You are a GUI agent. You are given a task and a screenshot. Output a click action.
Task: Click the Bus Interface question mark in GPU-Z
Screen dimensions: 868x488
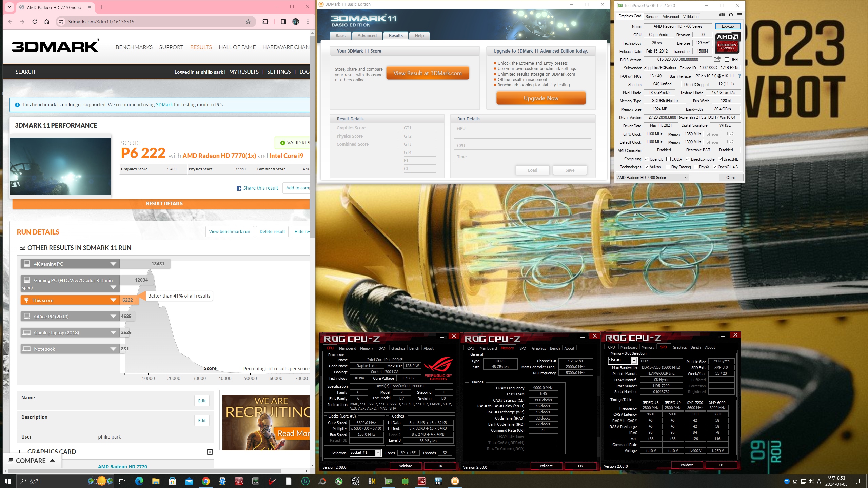(739, 76)
